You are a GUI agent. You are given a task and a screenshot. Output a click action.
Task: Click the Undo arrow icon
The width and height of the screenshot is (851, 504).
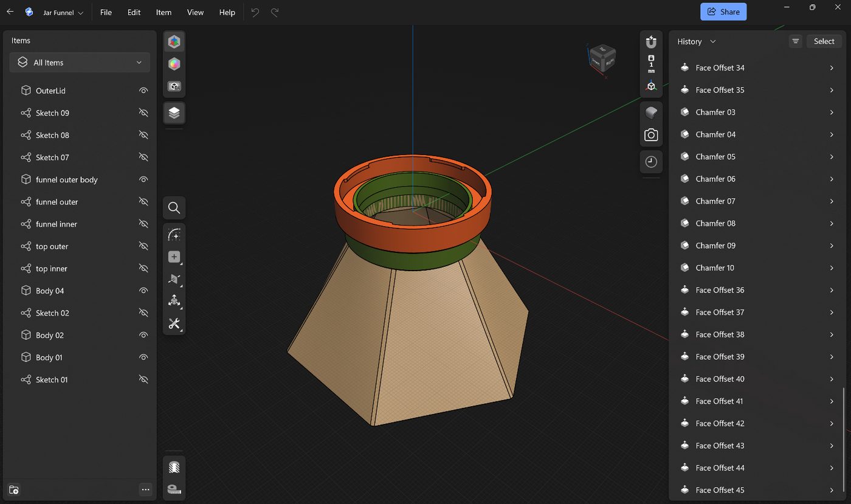pyautogui.click(x=255, y=12)
